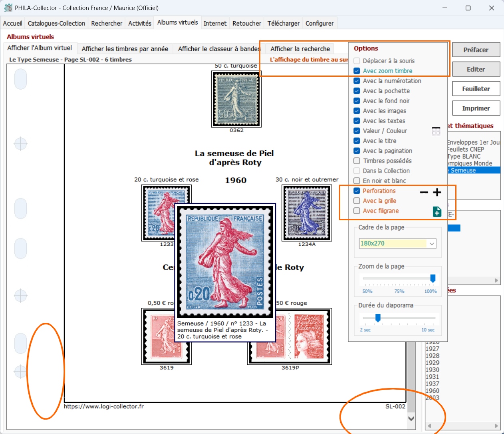Check the Dans la Collection option

357,171
